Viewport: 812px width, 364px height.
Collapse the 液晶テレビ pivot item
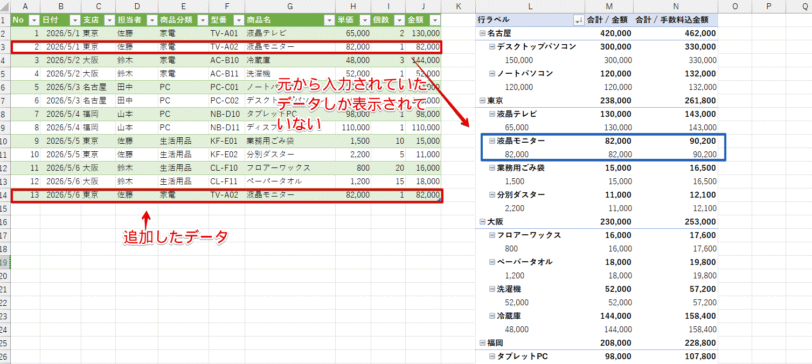492,114
